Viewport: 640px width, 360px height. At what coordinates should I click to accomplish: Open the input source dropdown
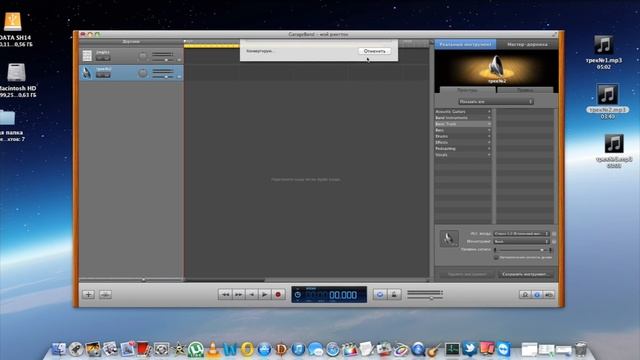(522, 233)
